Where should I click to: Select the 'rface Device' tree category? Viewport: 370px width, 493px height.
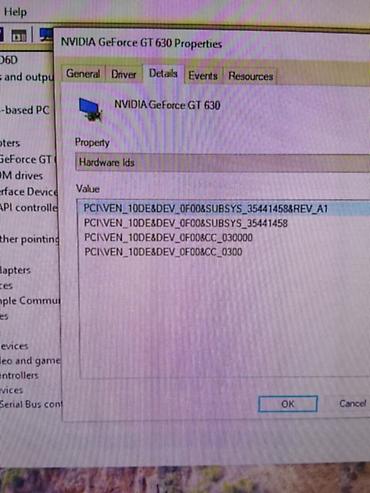tap(29, 192)
